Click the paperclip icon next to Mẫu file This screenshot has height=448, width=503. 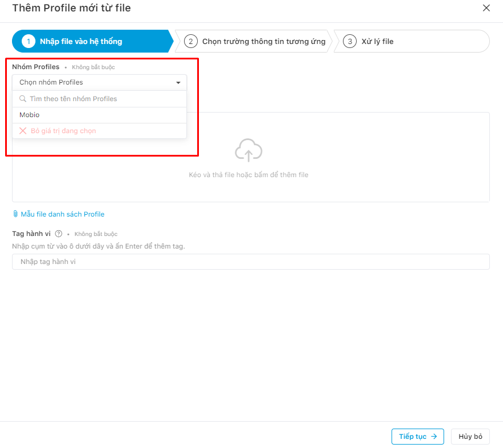(15, 214)
